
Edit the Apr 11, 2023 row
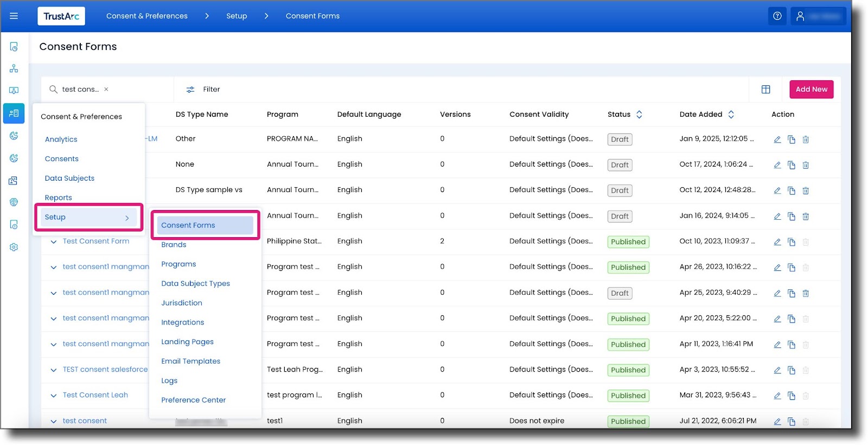(x=777, y=345)
